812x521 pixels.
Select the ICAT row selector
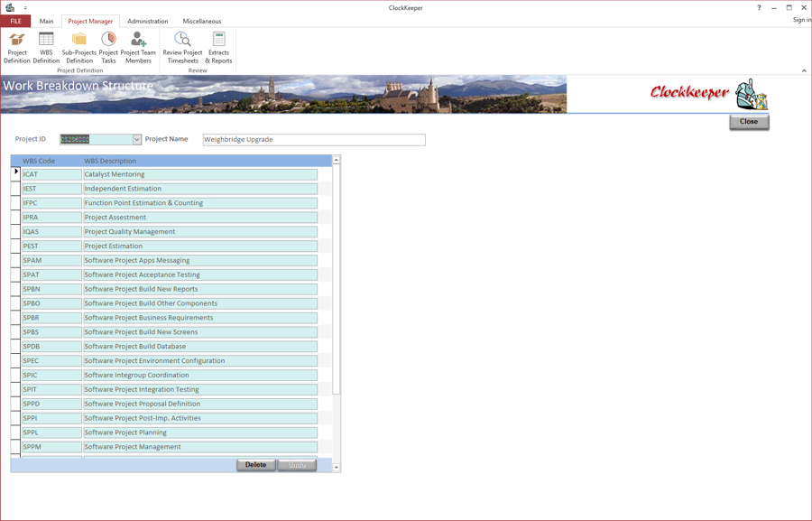15,174
